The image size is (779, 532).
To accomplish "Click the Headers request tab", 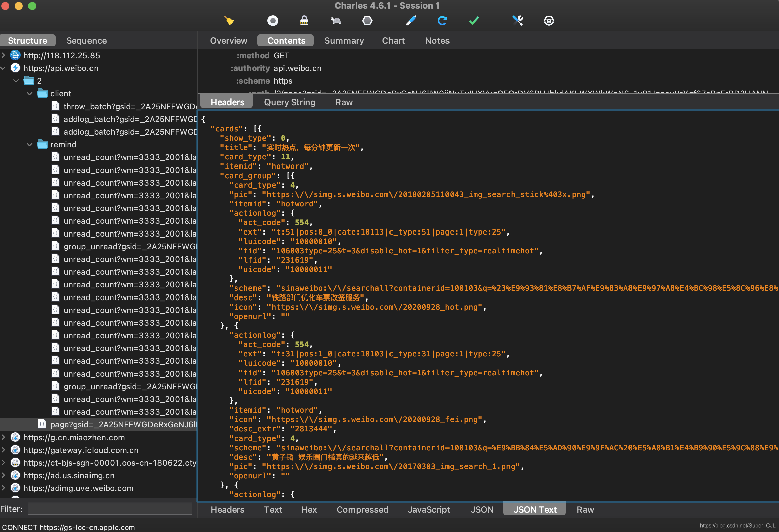I will click(x=227, y=102).
